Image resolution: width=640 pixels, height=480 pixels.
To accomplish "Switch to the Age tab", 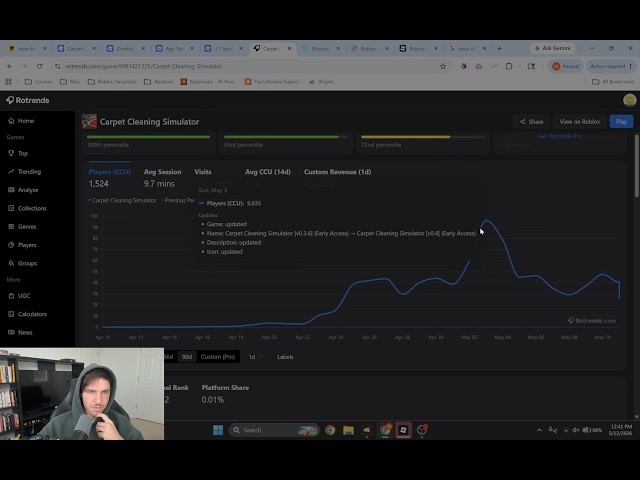I will 174,49.
